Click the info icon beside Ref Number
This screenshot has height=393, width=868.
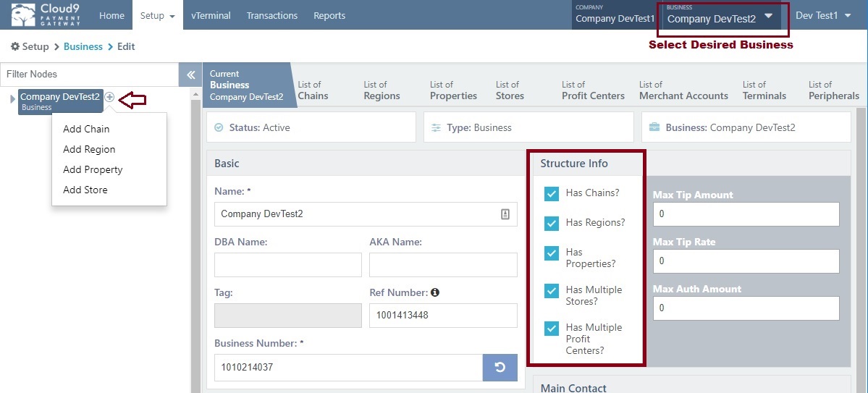(435, 292)
